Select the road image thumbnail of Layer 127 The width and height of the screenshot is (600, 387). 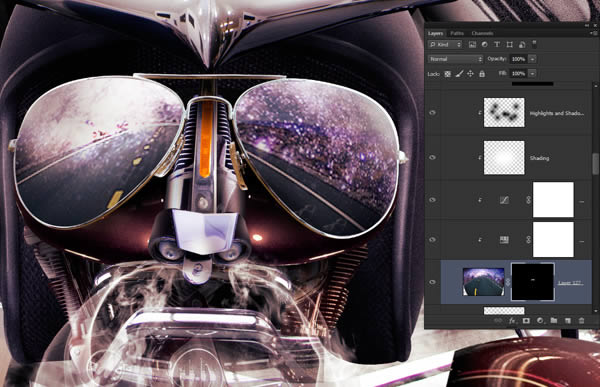click(x=484, y=282)
